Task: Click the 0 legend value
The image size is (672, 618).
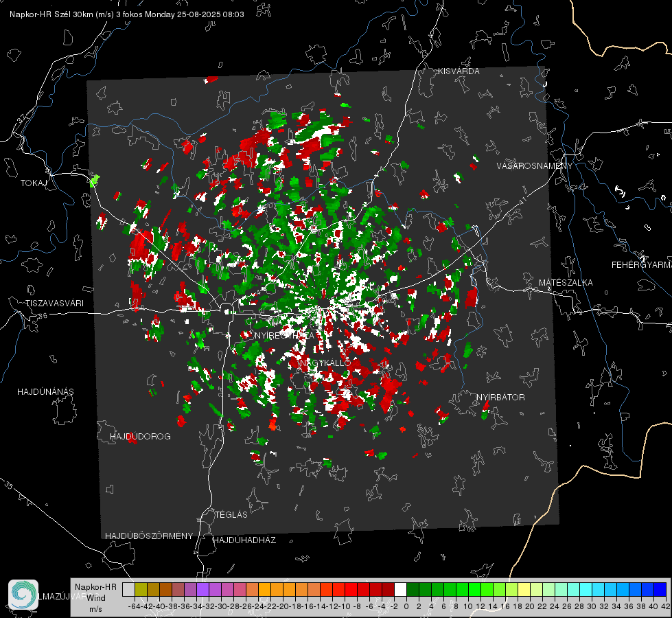Action: [x=406, y=606]
